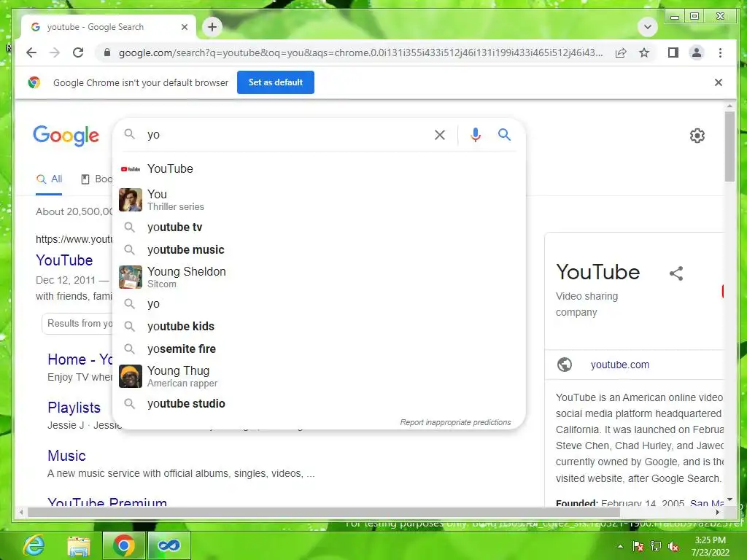
Task: Select the youtube studio suggestion
Action: click(x=320, y=404)
